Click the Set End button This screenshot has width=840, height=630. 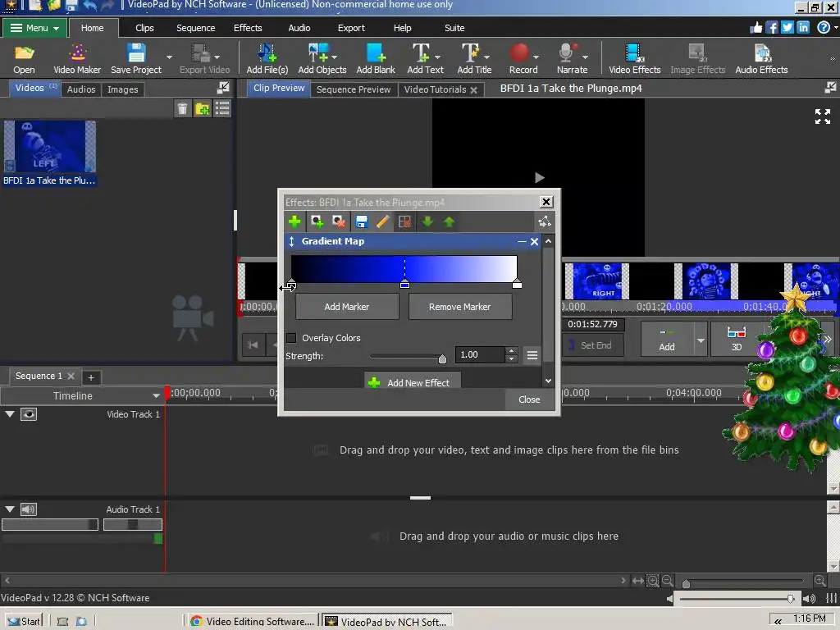pyautogui.click(x=593, y=345)
